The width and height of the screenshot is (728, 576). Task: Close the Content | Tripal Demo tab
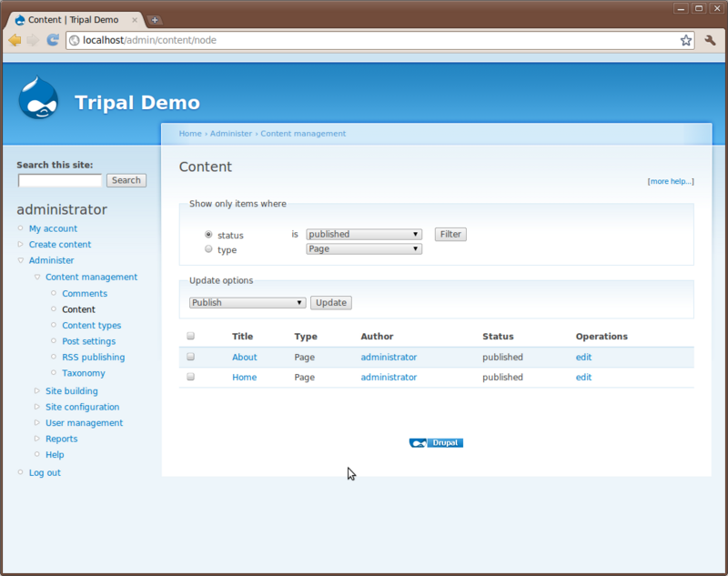pyautogui.click(x=134, y=20)
